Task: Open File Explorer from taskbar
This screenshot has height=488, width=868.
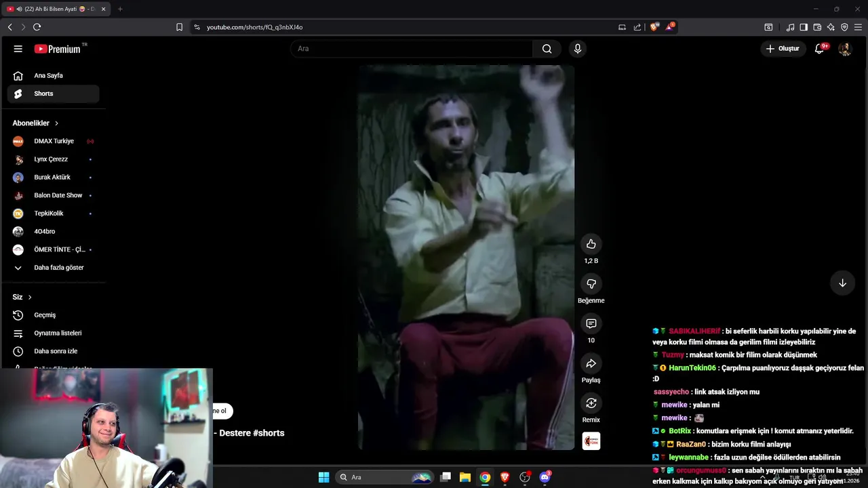Action: tap(465, 477)
